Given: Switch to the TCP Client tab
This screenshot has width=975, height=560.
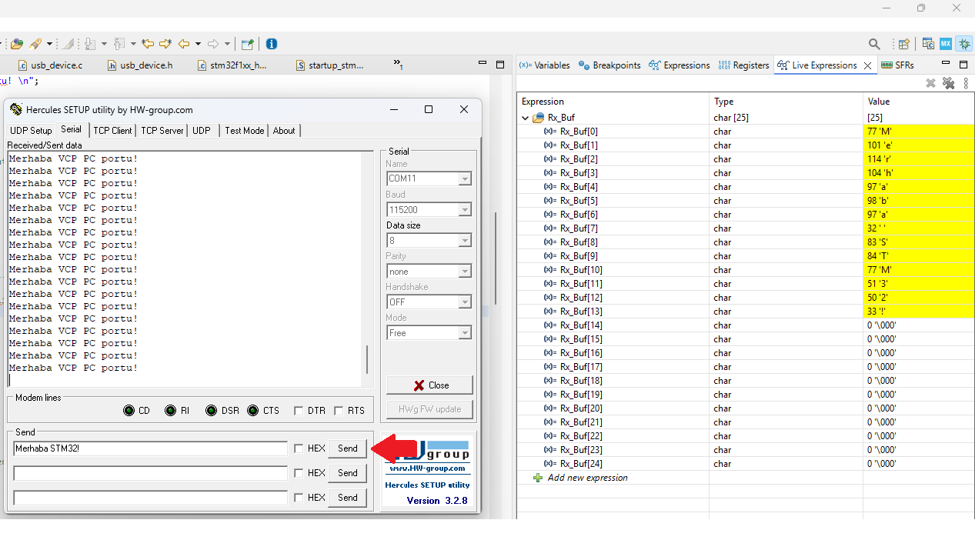Looking at the screenshot, I should point(112,131).
